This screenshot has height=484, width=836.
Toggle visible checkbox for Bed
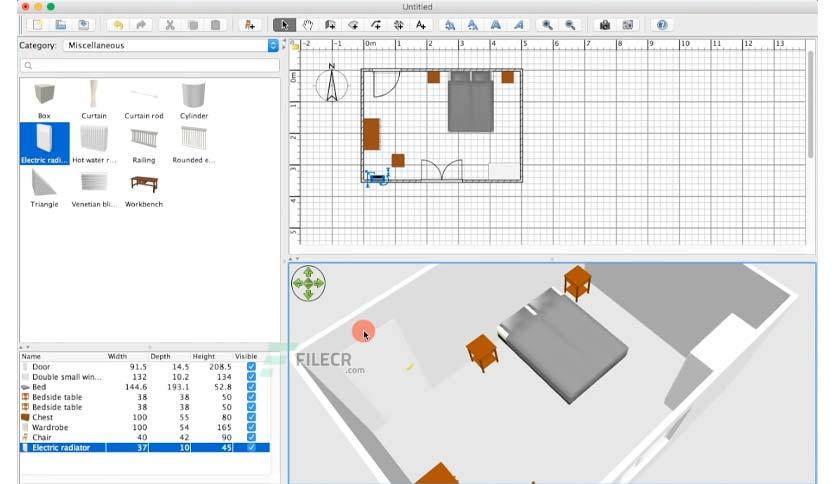pyautogui.click(x=251, y=387)
